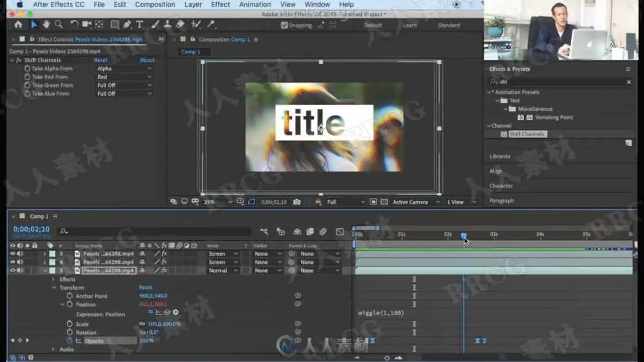The width and height of the screenshot is (644, 362).
Task: Open the expression language menu arrow
Action: 175,312
